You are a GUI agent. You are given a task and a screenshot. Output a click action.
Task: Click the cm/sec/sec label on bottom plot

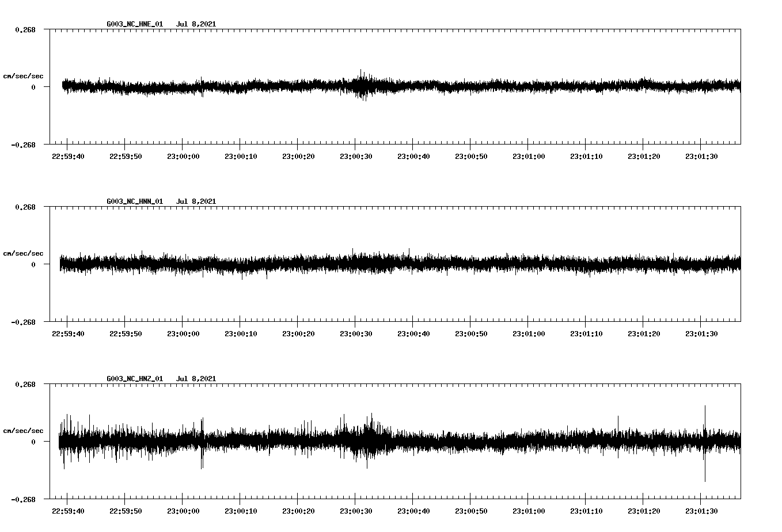pyautogui.click(x=23, y=430)
